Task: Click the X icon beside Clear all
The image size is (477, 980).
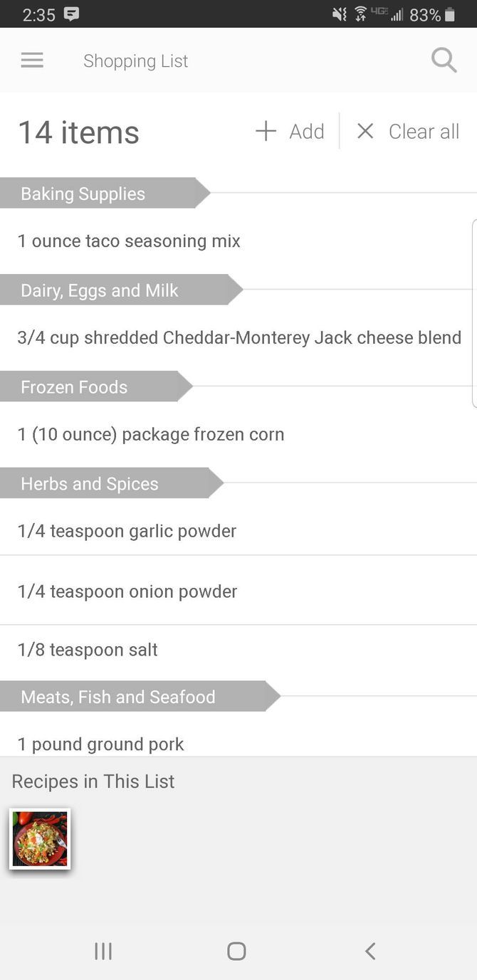Action: (365, 131)
